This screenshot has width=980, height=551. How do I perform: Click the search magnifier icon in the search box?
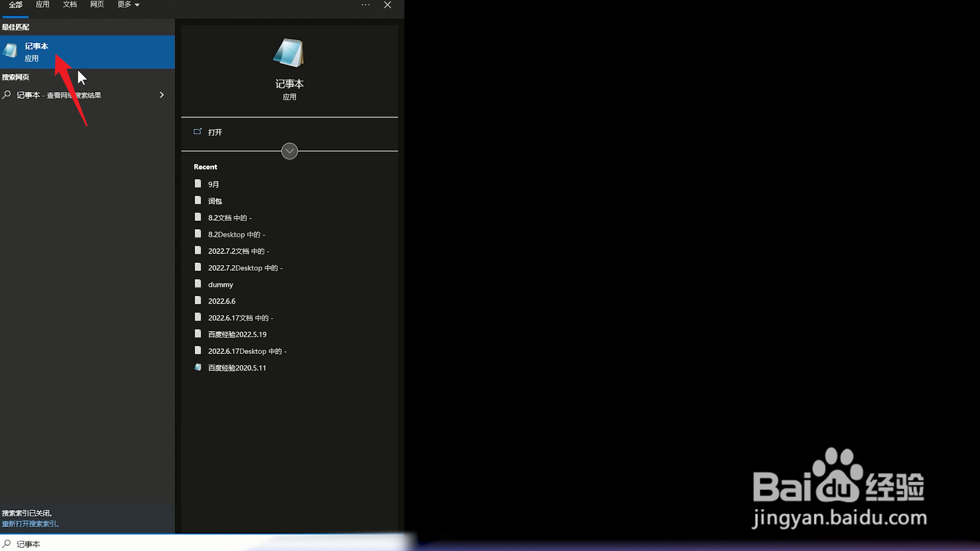tap(6, 543)
